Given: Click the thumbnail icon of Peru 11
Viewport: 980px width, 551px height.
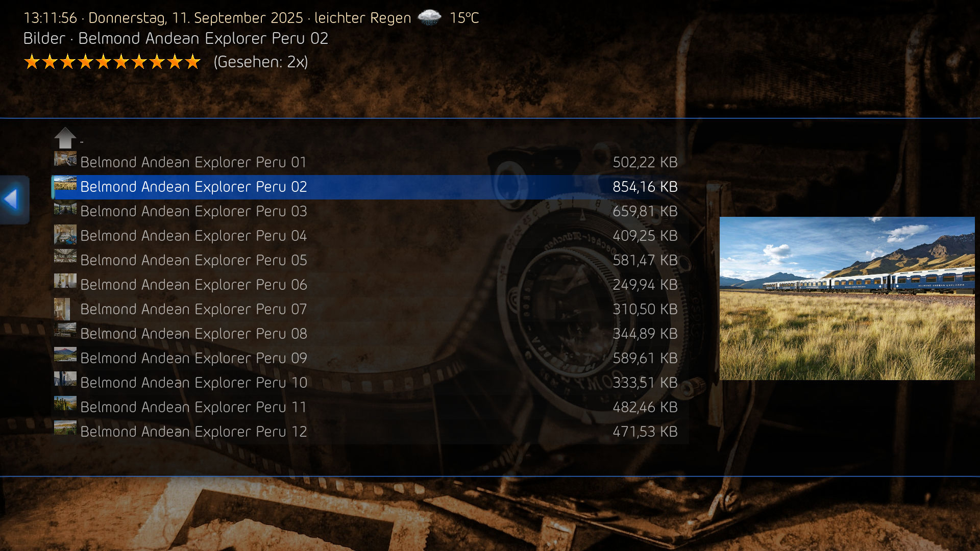Looking at the screenshot, I should (65, 404).
